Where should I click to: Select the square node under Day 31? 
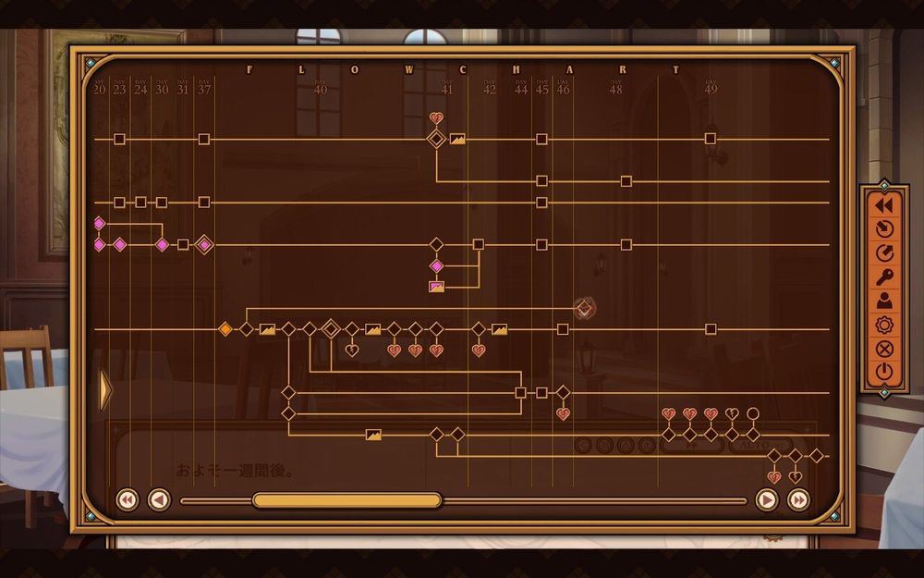point(183,245)
